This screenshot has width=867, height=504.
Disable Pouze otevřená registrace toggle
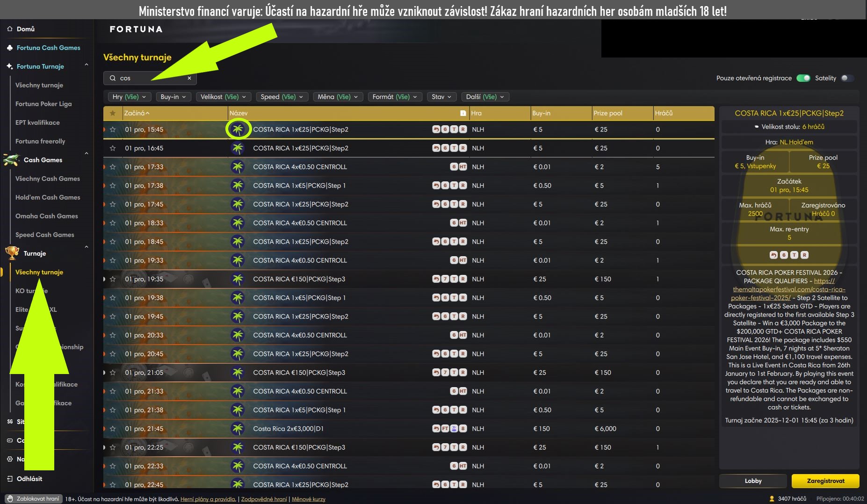[803, 78]
